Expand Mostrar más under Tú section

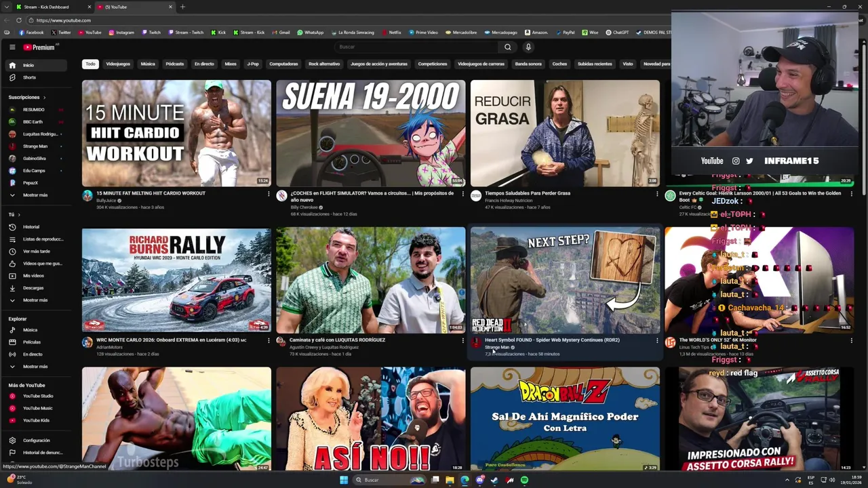pos(35,300)
